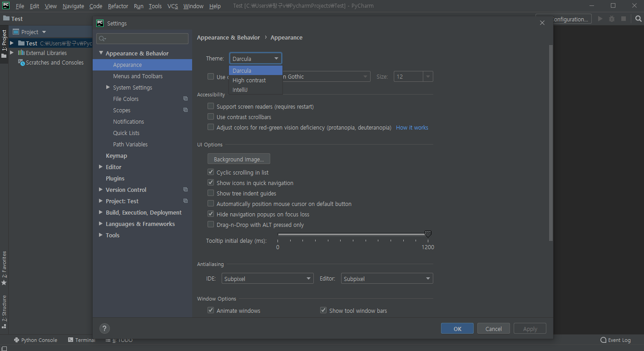Open the Python Console tool window
The image size is (644, 351).
(x=35, y=340)
